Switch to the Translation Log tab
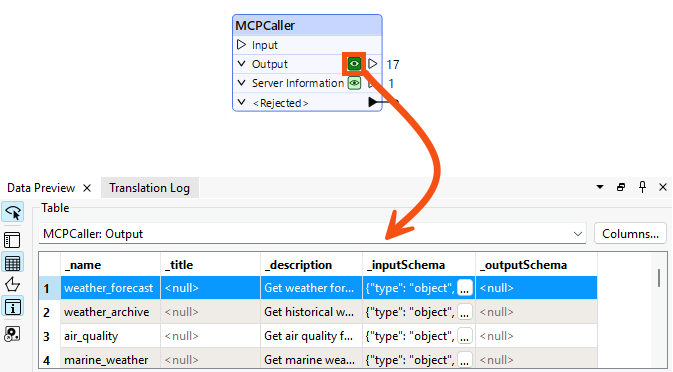This screenshot has width=673, height=372. (149, 188)
